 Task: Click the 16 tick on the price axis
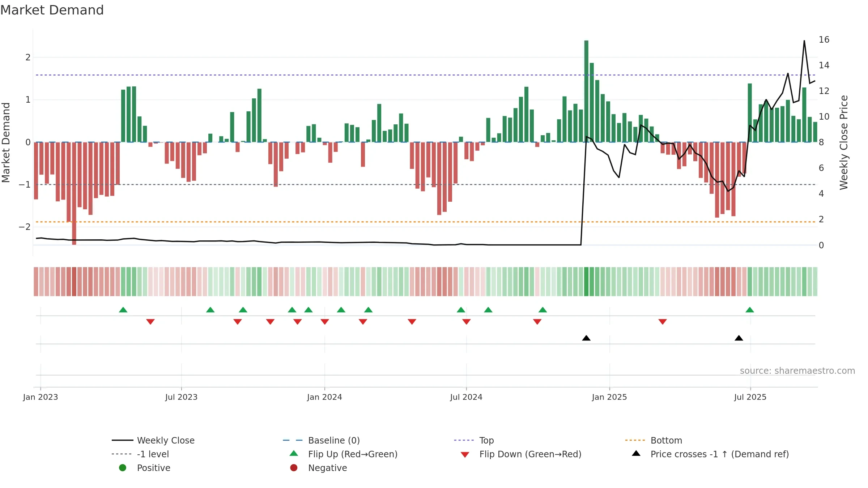(824, 40)
